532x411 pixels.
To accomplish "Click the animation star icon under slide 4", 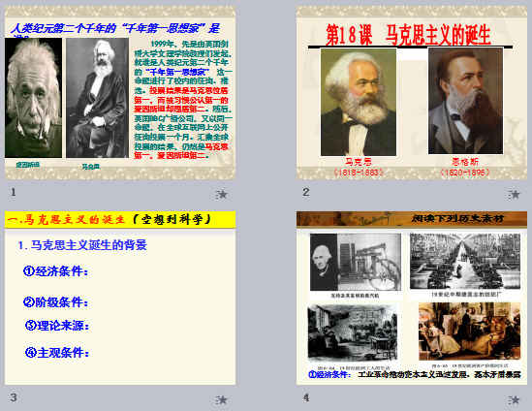I will (x=514, y=399).
